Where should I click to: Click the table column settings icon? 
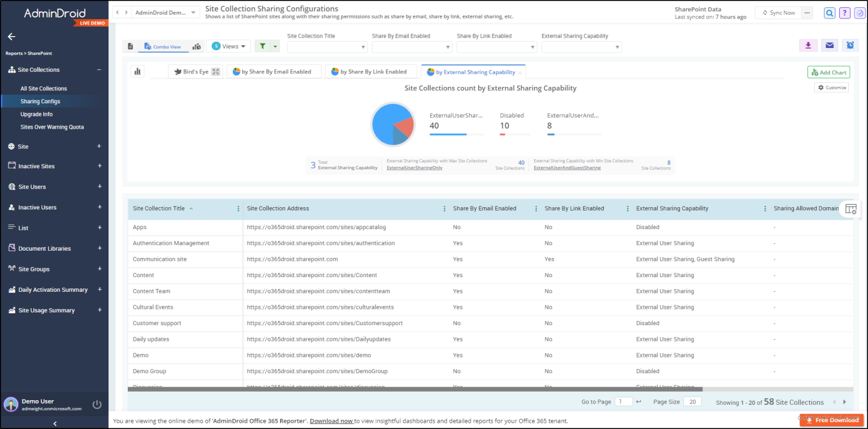[x=850, y=209]
